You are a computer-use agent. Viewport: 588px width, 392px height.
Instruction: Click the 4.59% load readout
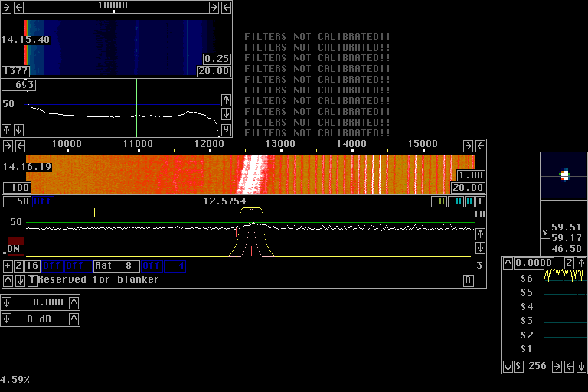[x=15, y=380]
